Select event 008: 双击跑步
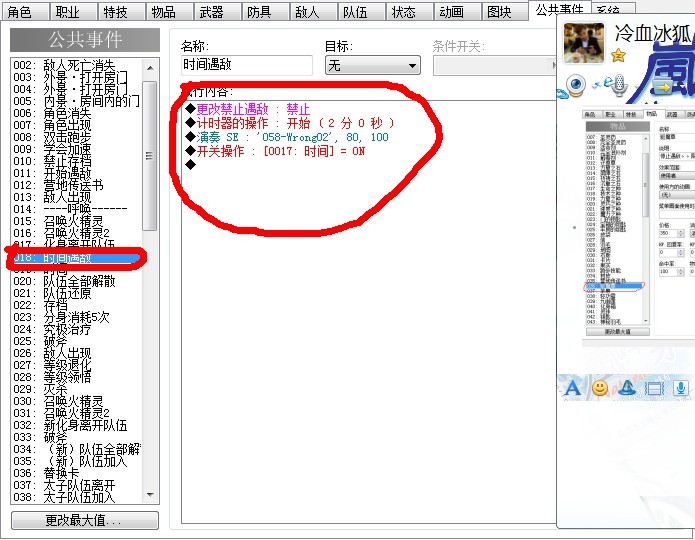The height and width of the screenshot is (540, 695). pos(76,137)
